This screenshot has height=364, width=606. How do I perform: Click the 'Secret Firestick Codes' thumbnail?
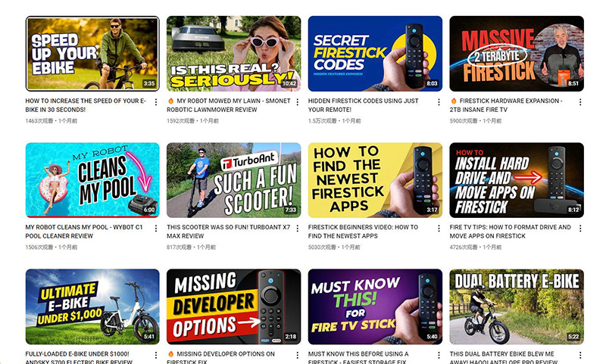(x=375, y=54)
